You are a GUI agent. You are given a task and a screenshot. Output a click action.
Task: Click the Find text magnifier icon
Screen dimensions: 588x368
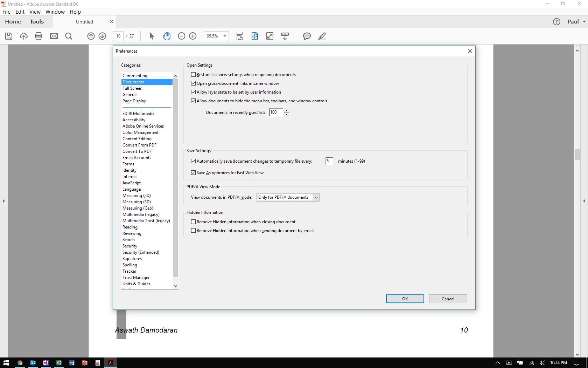[69, 36]
